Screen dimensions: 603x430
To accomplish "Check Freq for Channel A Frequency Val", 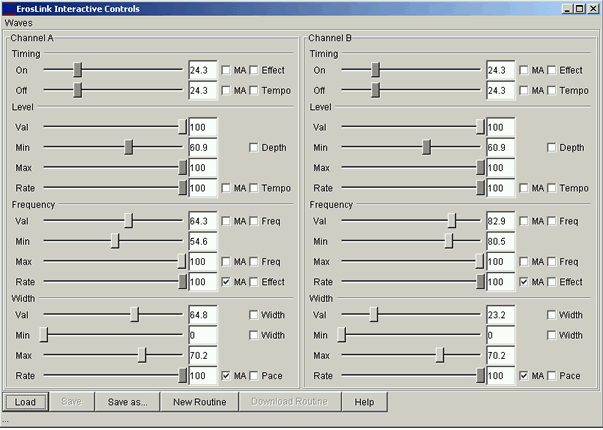I will (253, 221).
